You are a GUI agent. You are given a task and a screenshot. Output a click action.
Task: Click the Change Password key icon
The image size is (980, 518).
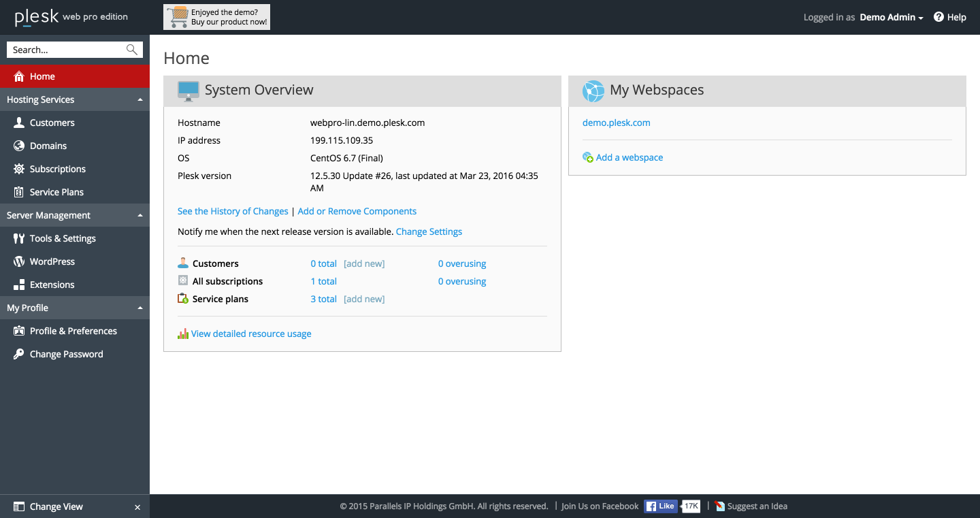19,354
